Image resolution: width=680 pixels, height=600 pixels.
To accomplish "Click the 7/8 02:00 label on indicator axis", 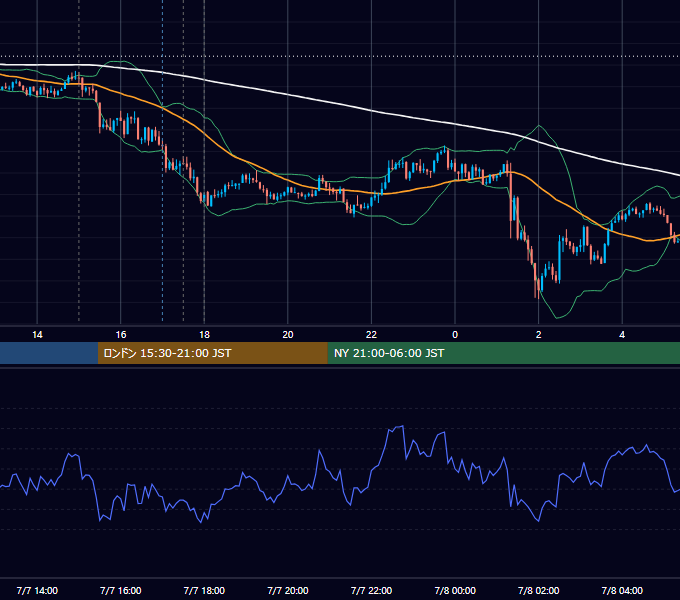I will point(539,590).
